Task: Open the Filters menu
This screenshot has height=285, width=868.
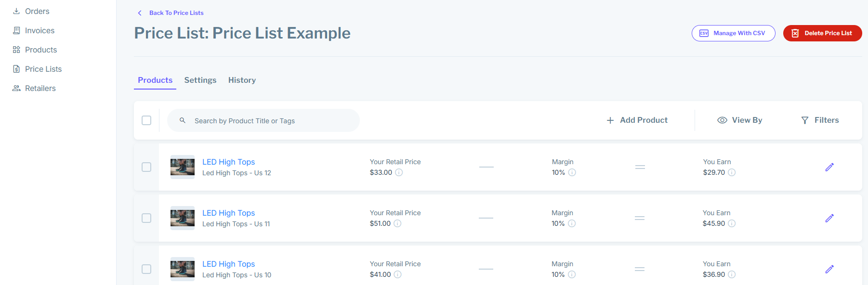Action: coord(820,120)
